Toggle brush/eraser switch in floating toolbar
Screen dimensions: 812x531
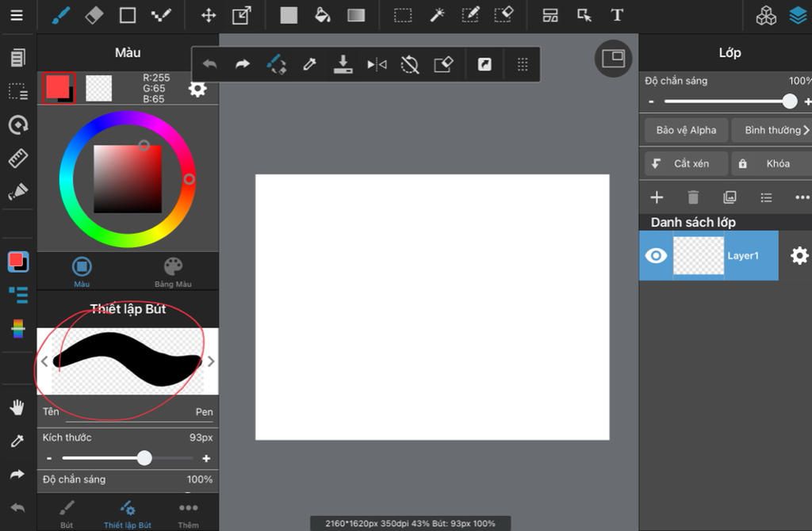(x=276, y=64)
